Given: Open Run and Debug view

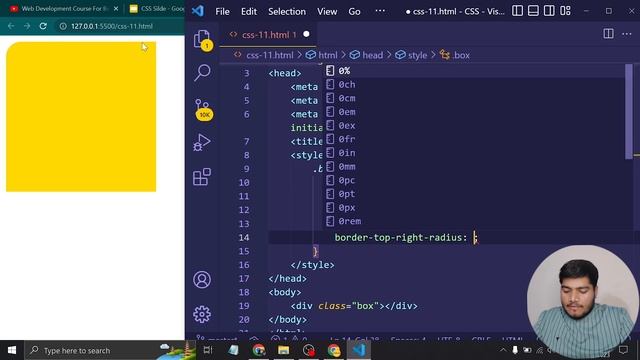Looking at the screenshot, I should (202, 142).
